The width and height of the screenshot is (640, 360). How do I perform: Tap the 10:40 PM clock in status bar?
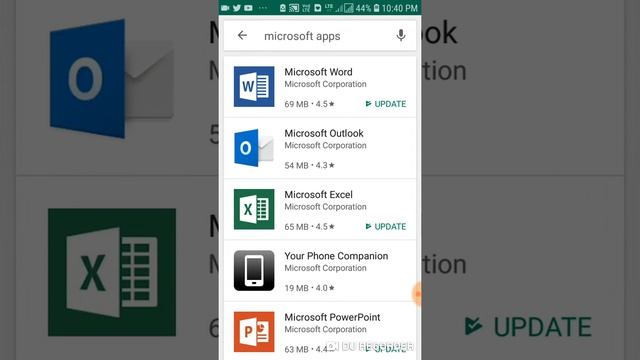pyautogui.click(x=400, y=8)
